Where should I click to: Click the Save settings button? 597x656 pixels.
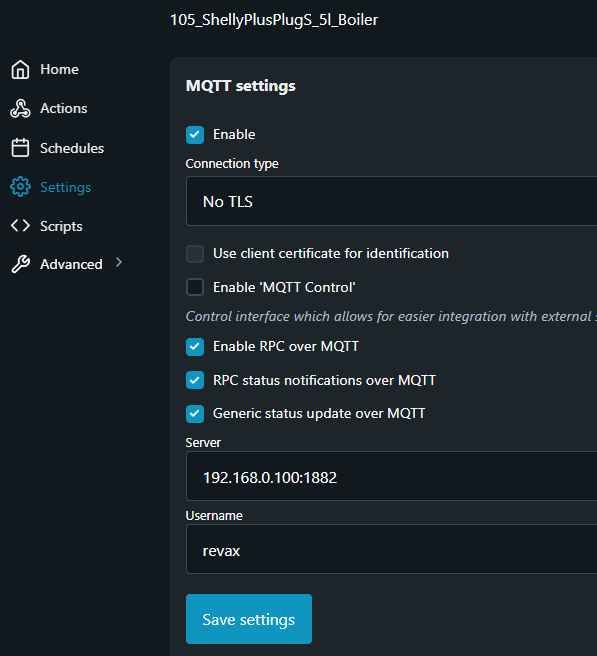(x=249, y=619)
